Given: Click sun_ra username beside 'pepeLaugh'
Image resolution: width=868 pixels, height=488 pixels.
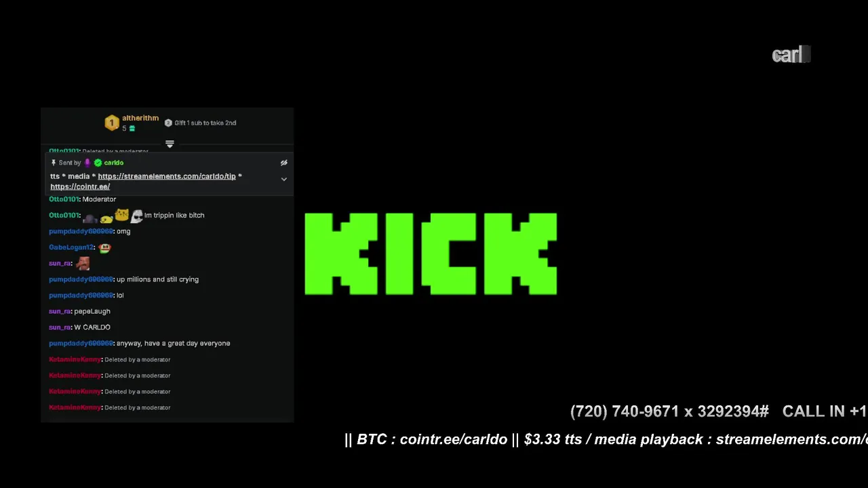Looking at the screenshot, I should coord(60,311).
